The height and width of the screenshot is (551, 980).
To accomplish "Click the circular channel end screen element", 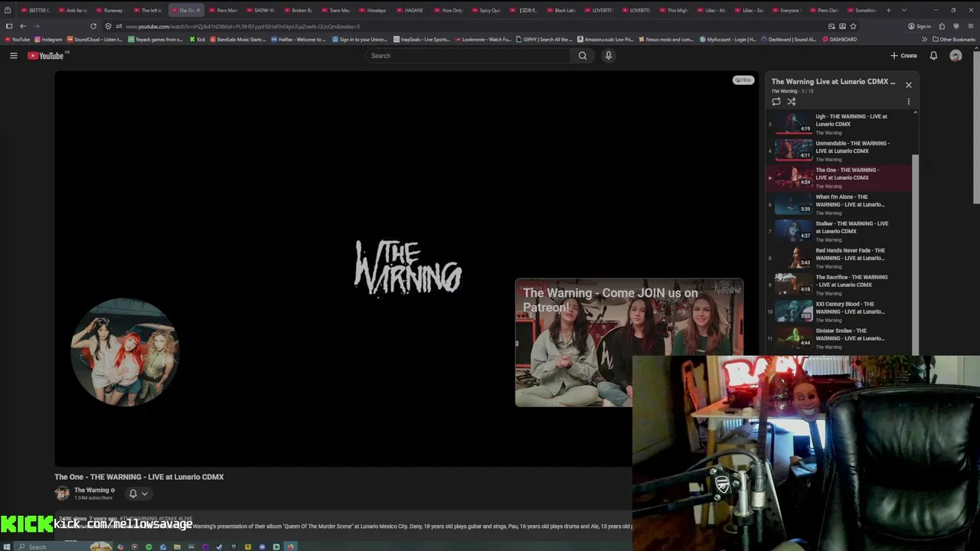I will [125, 352].
